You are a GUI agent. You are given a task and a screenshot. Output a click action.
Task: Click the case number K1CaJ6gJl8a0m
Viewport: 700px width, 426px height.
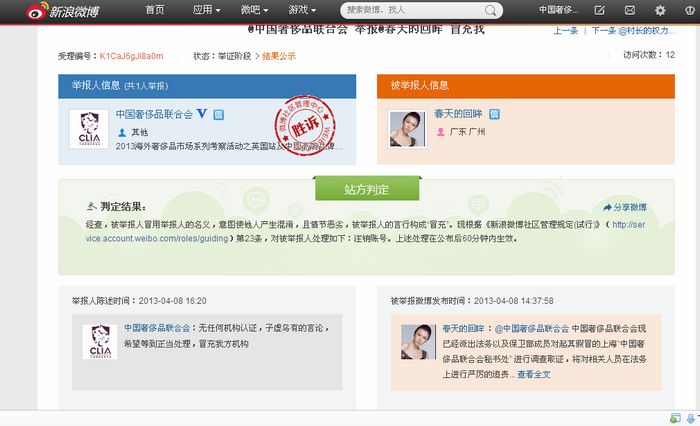131,56
